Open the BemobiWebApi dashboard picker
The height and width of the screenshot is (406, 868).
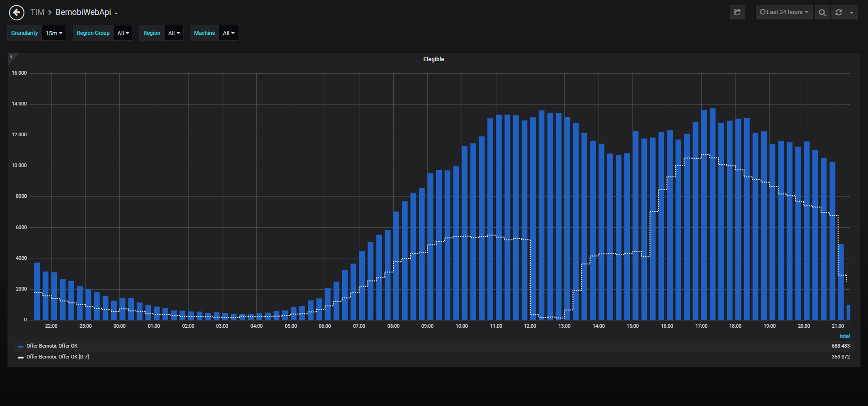86,12
